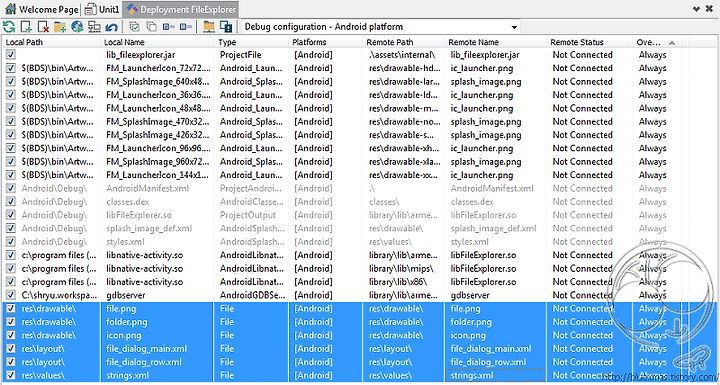Click the unchecked list-item toolbar icon

pos(186,27)
